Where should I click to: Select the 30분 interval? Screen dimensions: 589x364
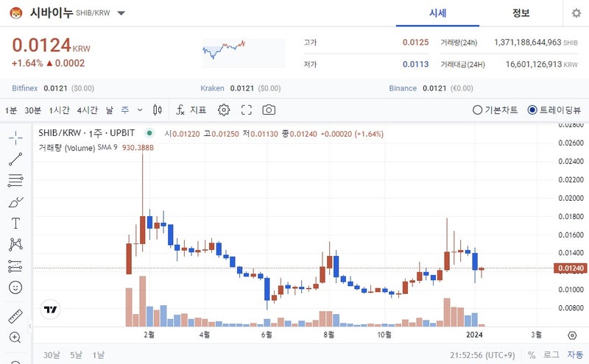pos(32,110)
